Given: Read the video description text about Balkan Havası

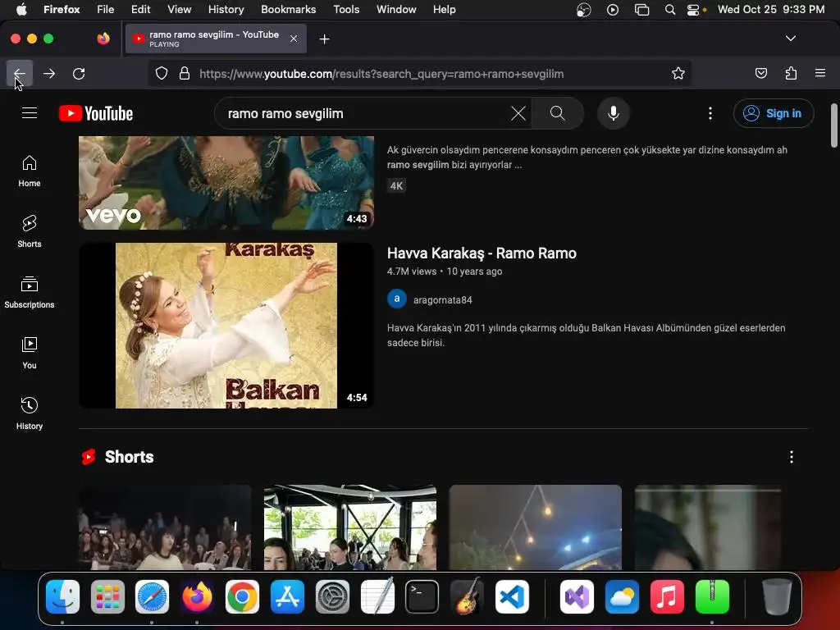Looking at the screenshot, I should click(586, 335).
